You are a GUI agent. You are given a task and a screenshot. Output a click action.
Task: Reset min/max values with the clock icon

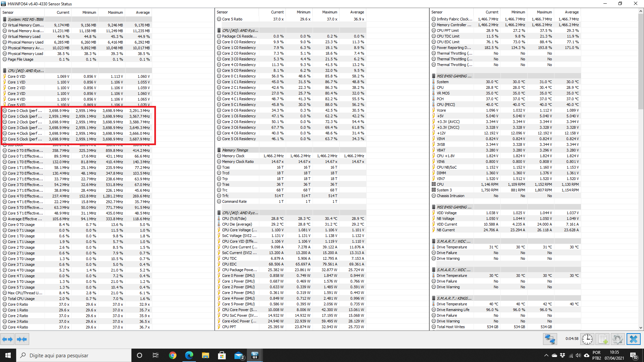click(x=587, y=339)
